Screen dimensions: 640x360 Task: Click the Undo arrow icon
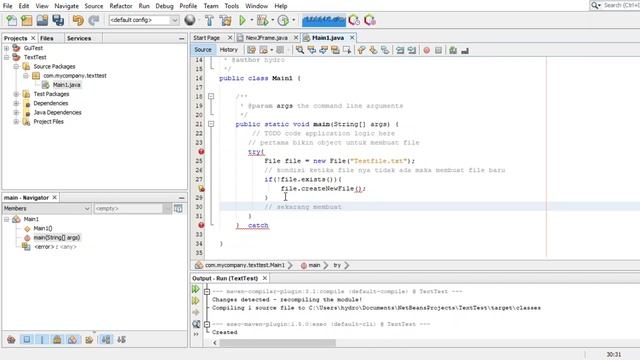click(x=78, y=20)
